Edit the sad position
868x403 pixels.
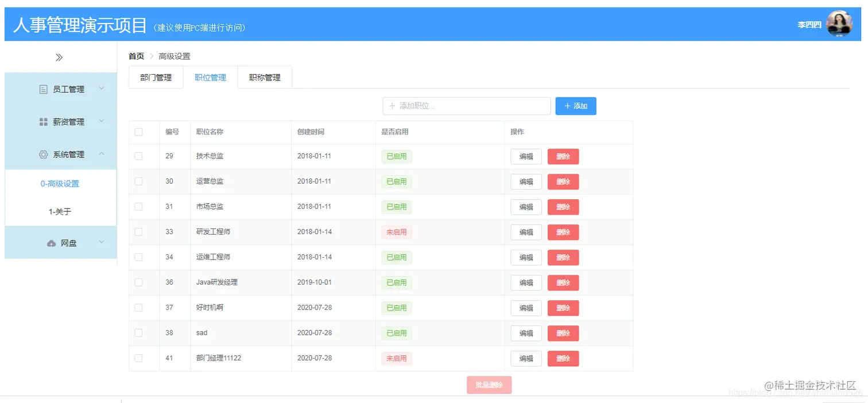click(526, 334)
